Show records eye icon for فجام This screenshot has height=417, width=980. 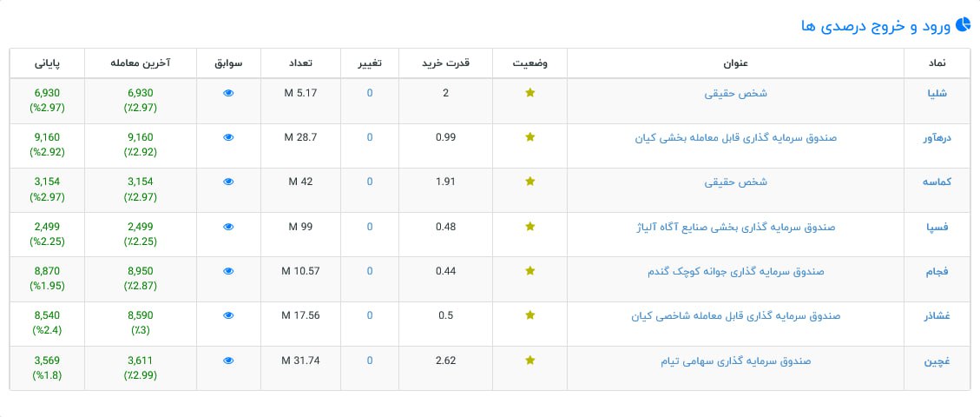pyautogui.click(x=229, y=271)
